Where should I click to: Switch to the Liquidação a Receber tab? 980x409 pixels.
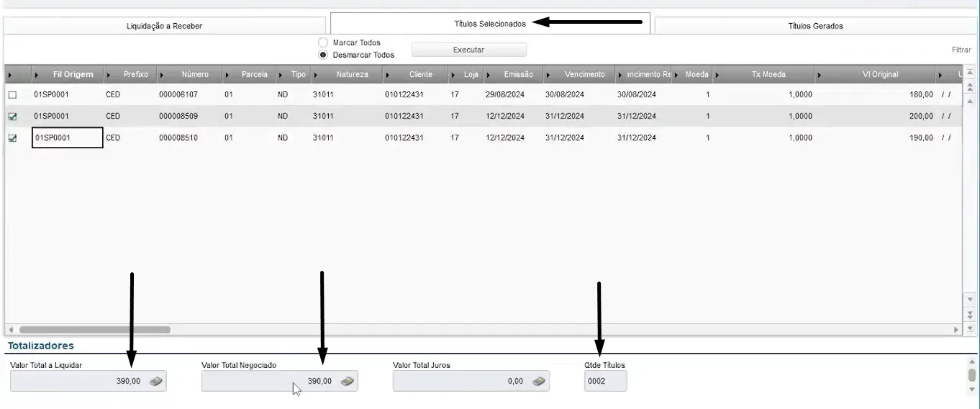(x=165, y=26)
